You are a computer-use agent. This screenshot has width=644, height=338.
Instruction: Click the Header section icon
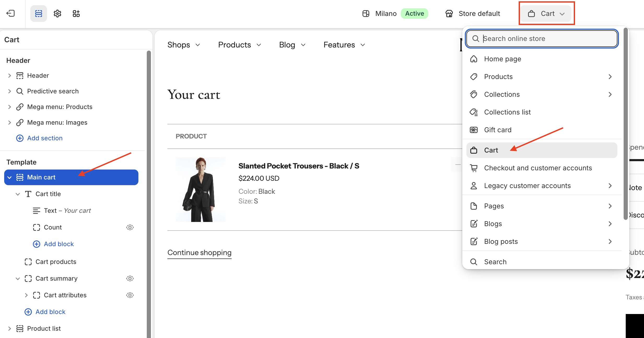[20, 76]
